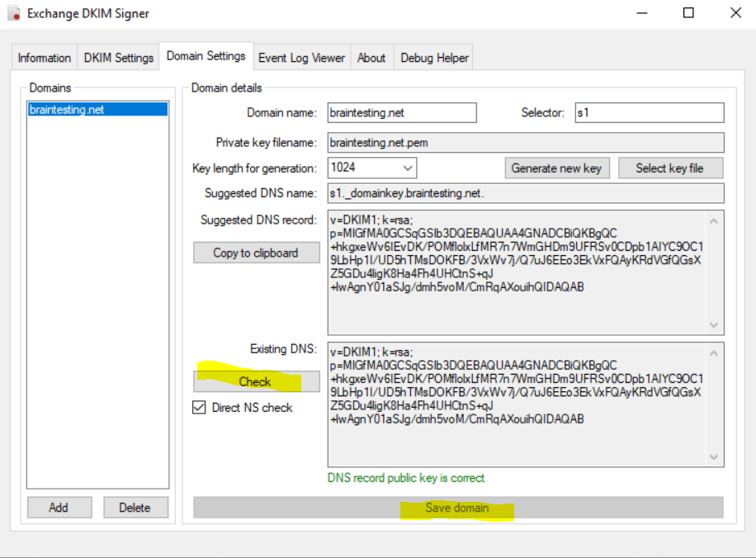Click the Suggested DNS name field
The width and height of the screenshot is (756, 558).
point(526,193)
